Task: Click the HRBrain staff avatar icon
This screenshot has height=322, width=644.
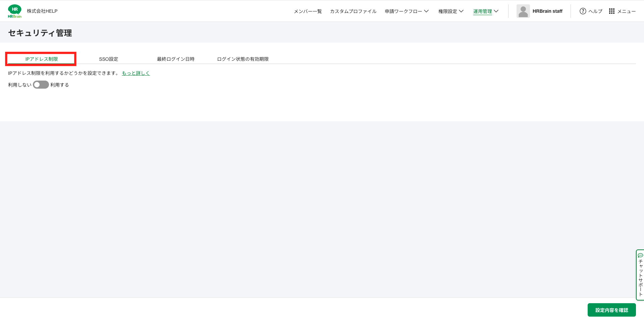Action: (x=523, y=11)
